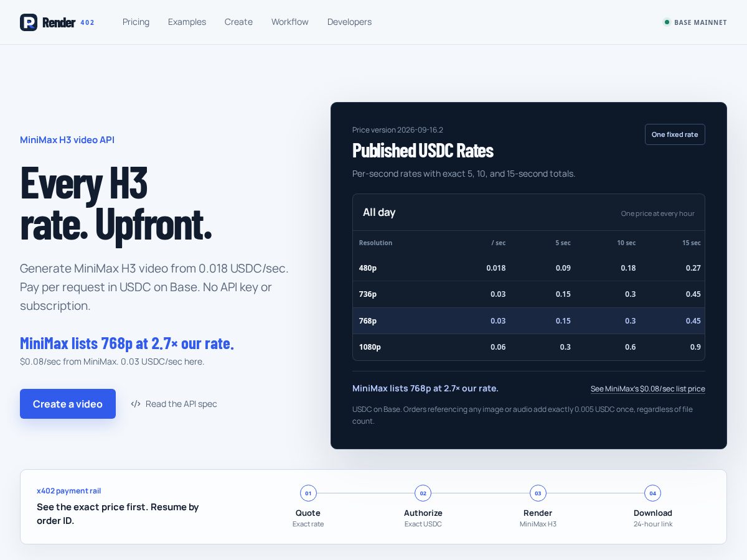Open the Workflow nav item
Image resolution: width=747 pixels, height=560 pixels.
290,22
